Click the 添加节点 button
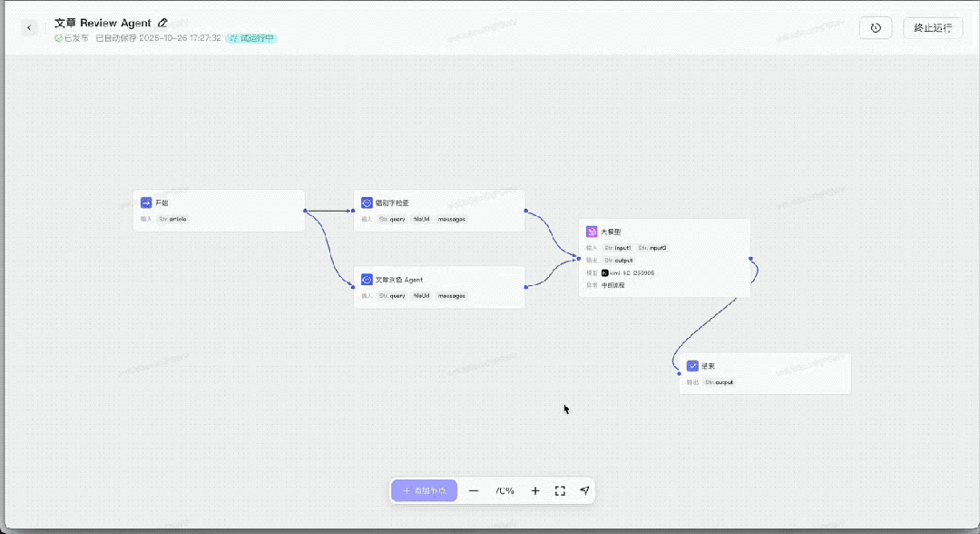Image resolution: width=980 pixels, height=534 pixels. tap(424, 490)
